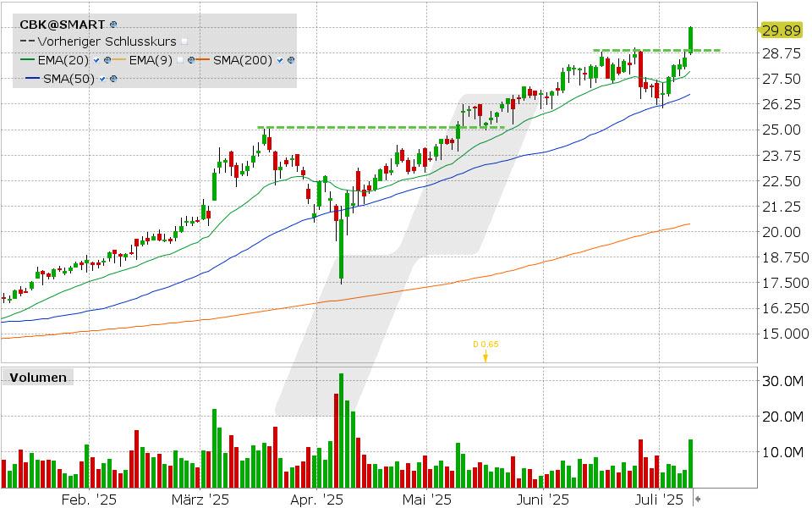Viewport: 812px width, 508px height.
Task: Open the EMA(20) settings icon
Action: [107, 60]
